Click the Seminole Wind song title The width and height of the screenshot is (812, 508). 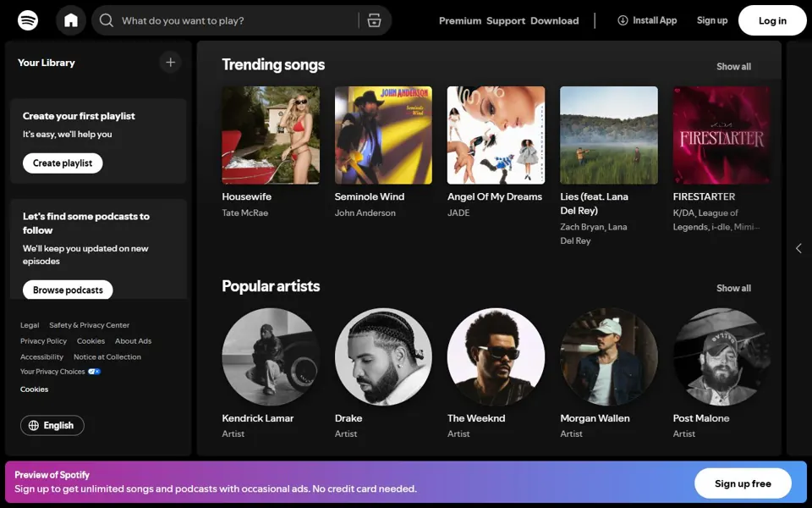point(370,196)
